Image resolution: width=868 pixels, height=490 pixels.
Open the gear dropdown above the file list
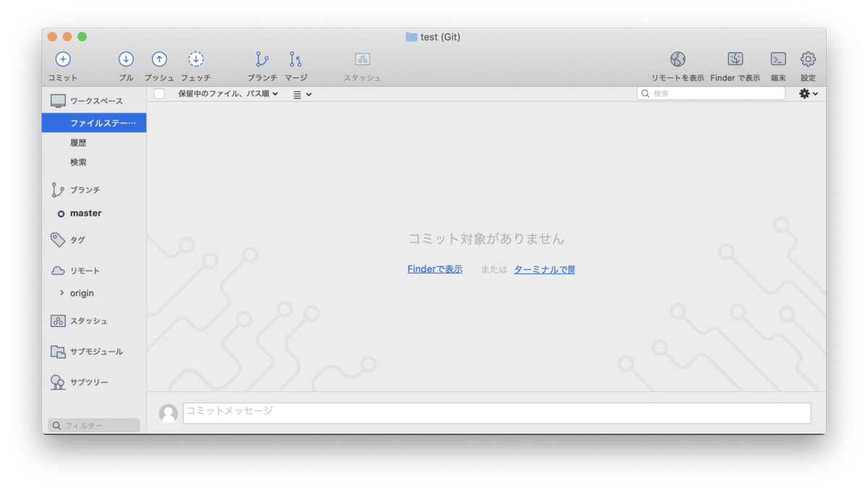click(x=808, y=93)
